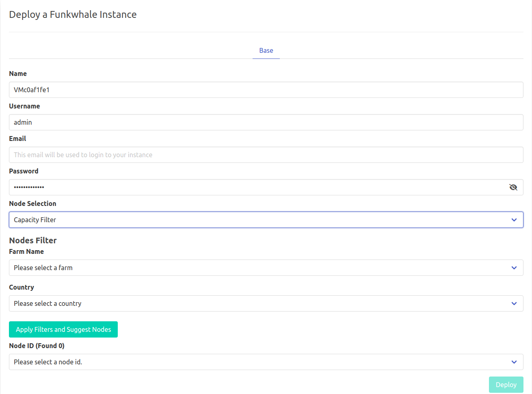
Task: Toggle password visibility eye icon
Action: click(513, 187)
